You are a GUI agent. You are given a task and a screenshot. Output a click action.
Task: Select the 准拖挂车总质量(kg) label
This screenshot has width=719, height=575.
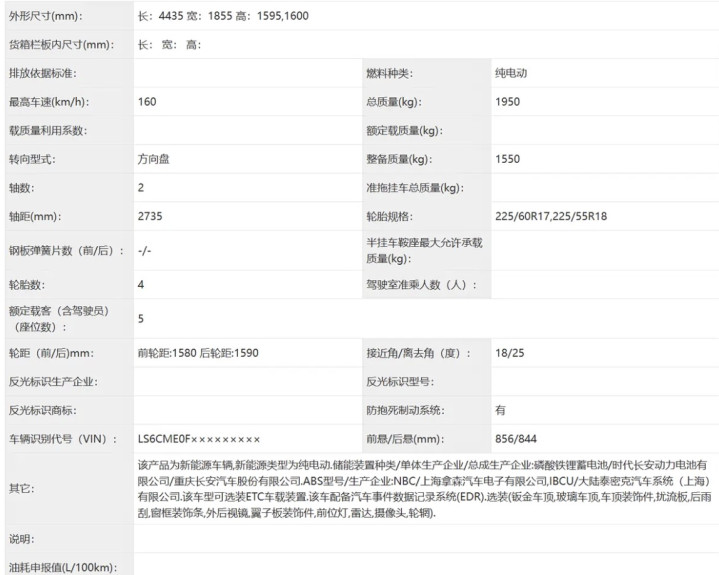[415, 188]
